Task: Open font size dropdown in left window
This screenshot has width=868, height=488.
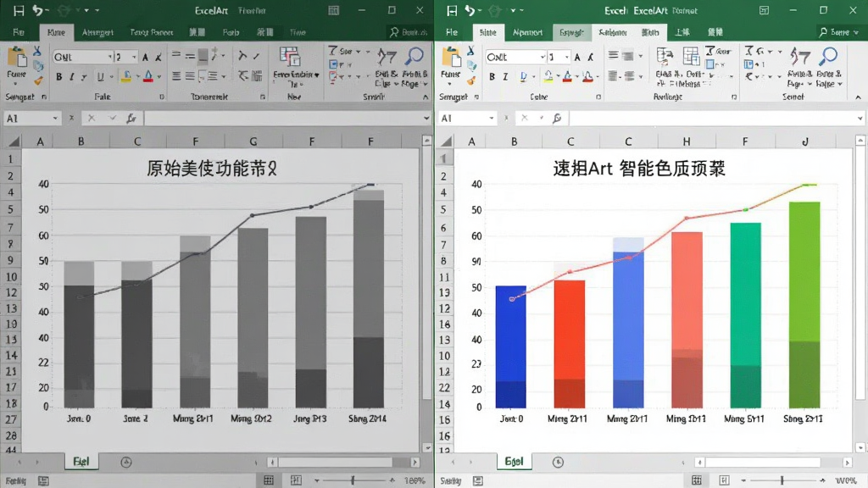Action: click(134, 57)
